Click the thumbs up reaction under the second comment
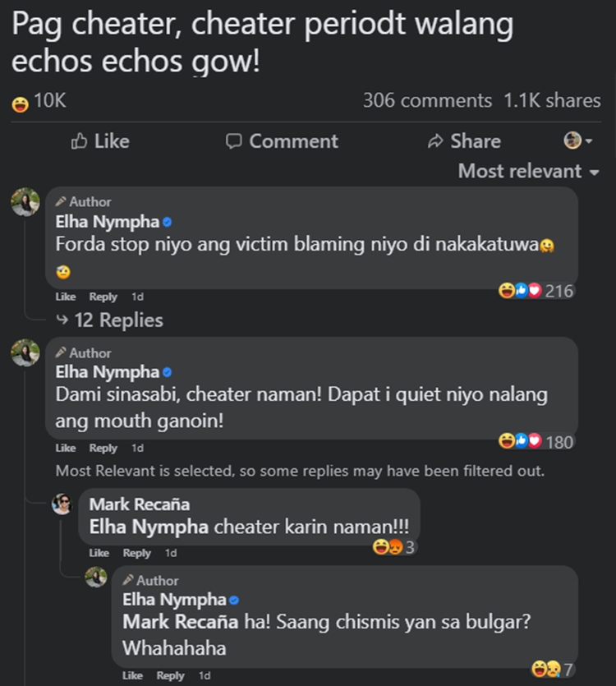 (522, 442)
